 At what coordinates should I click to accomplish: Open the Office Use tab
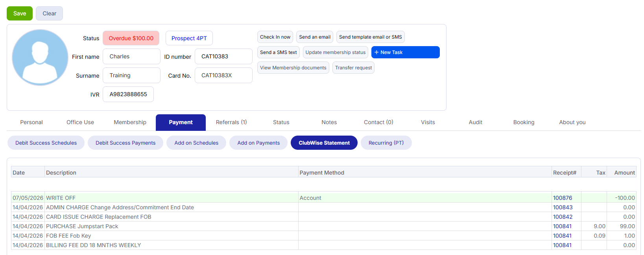click(x=80, y=122)
